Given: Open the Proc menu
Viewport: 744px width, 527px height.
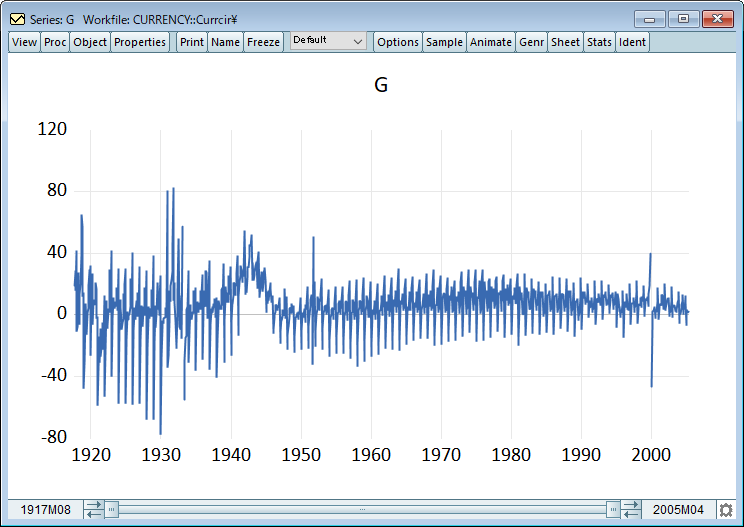Looking at the screenshot, I should (x=55, y=42).
